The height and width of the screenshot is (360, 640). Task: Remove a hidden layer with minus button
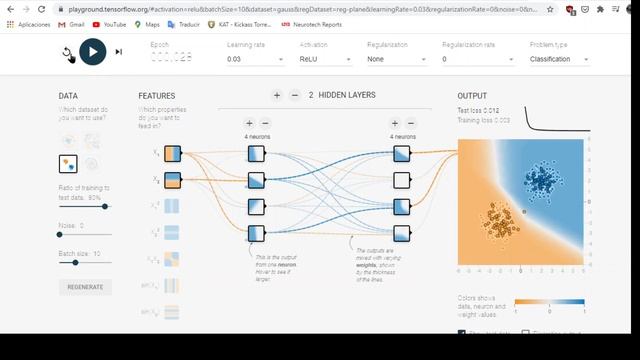(x=295, y=96)
